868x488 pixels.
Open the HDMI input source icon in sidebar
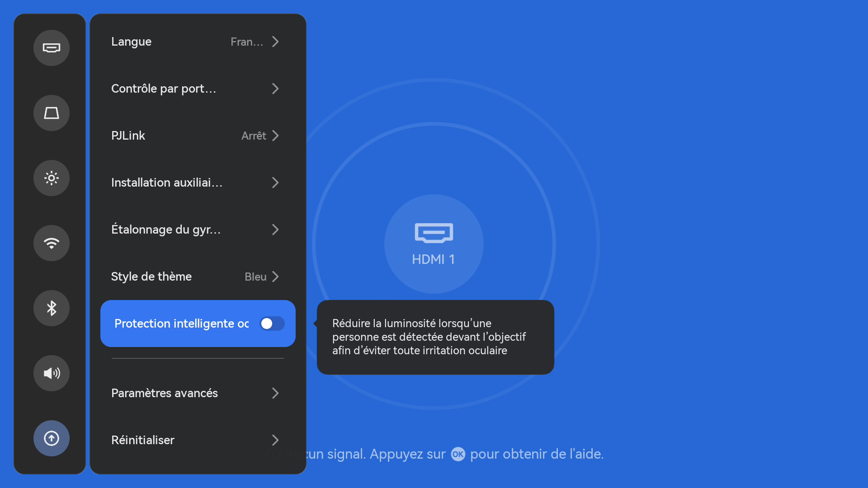pos(52,48)
